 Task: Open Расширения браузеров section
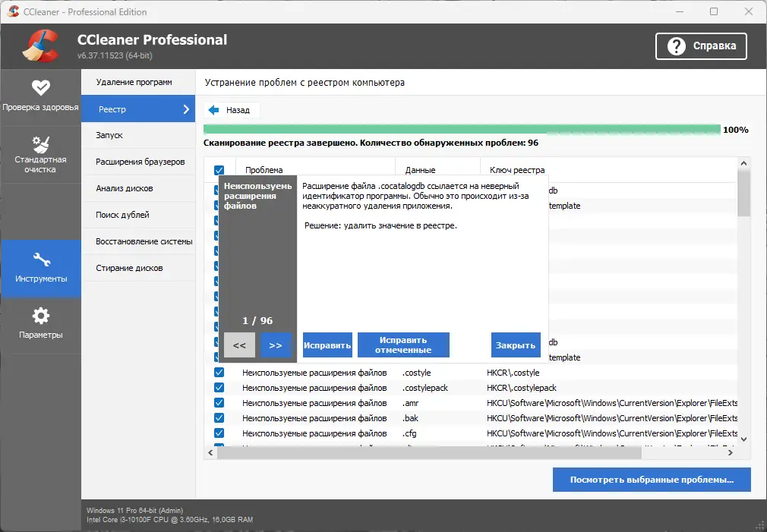pyautogui.click(x=138, y=162)
